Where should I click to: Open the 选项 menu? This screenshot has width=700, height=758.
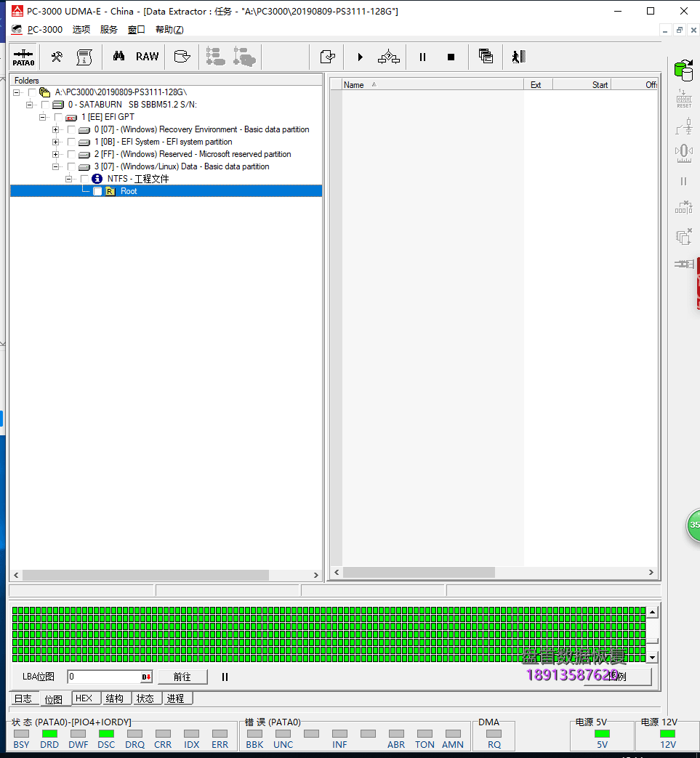pyautogui.click(x=81, y=30)
